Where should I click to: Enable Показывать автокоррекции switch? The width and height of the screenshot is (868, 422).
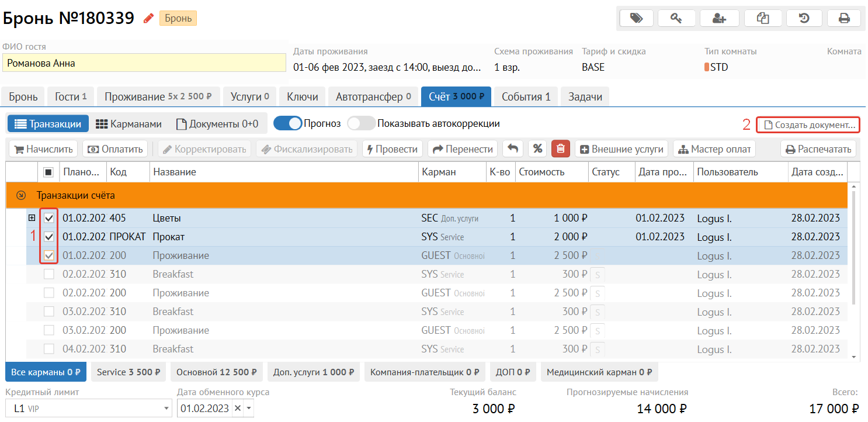click(360, 123)
